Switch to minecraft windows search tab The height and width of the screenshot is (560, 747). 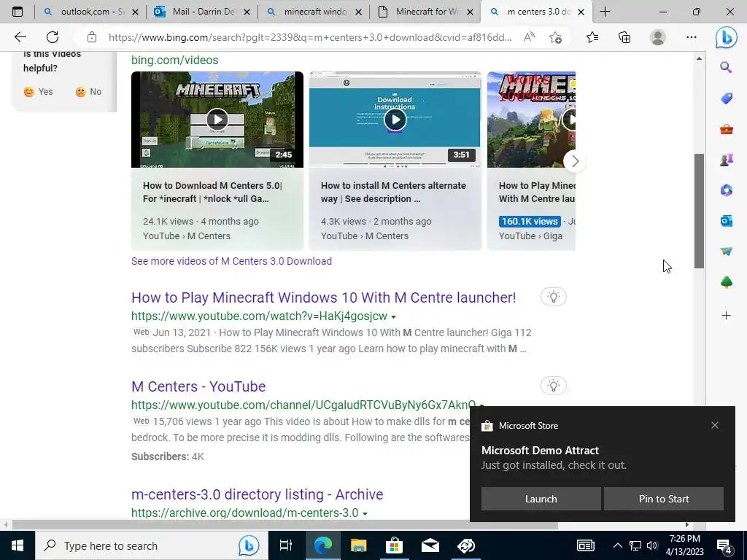[x=314, y=12]
